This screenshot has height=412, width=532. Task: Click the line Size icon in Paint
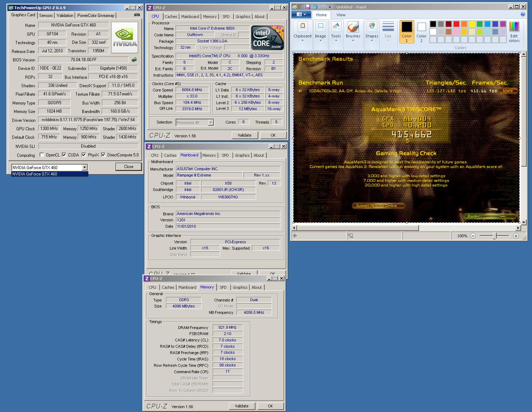(388, 27)
